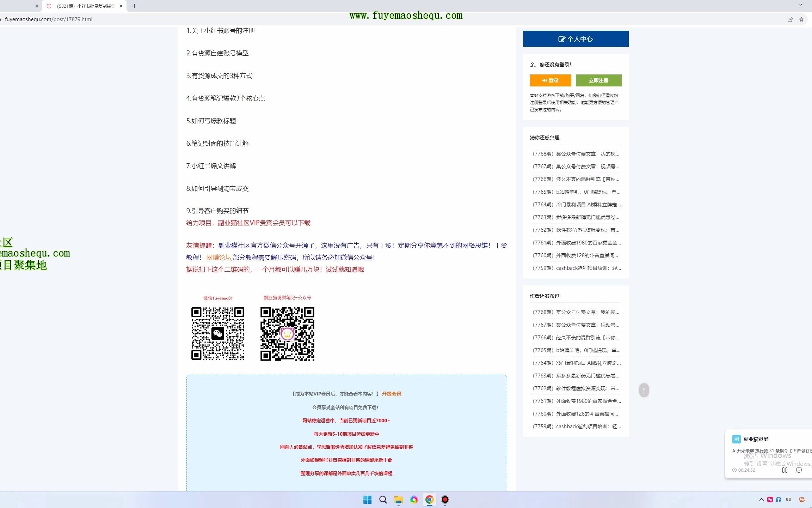Viewport: 812px width, 508px height.
Task: Open 作者还发布过 item (7765期) b站薅羊毛
Action: pos(576,350)
